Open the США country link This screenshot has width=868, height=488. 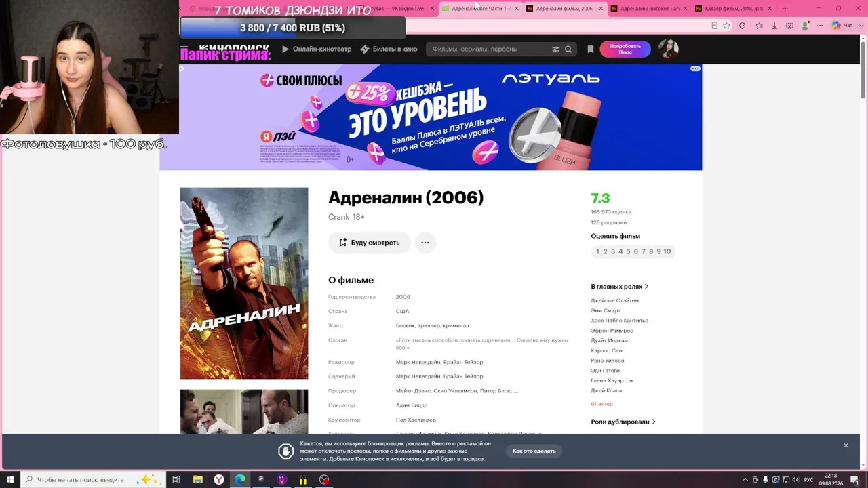tap(402, 311)
